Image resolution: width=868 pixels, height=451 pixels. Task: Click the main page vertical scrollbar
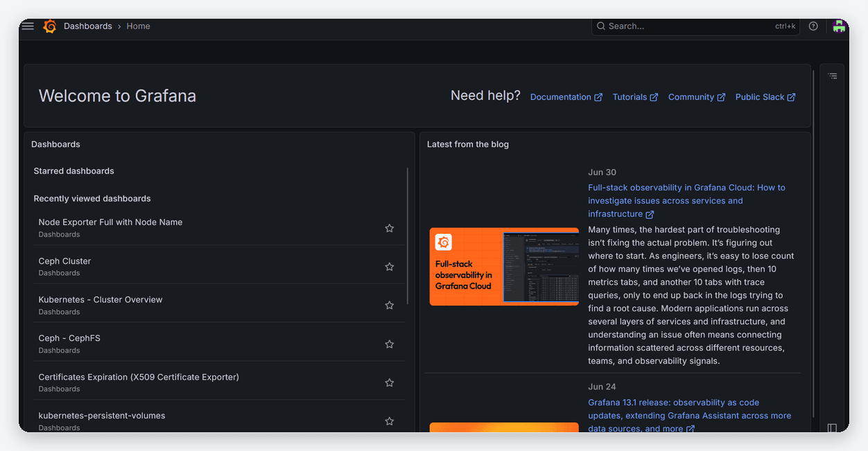tap(813, 243)
